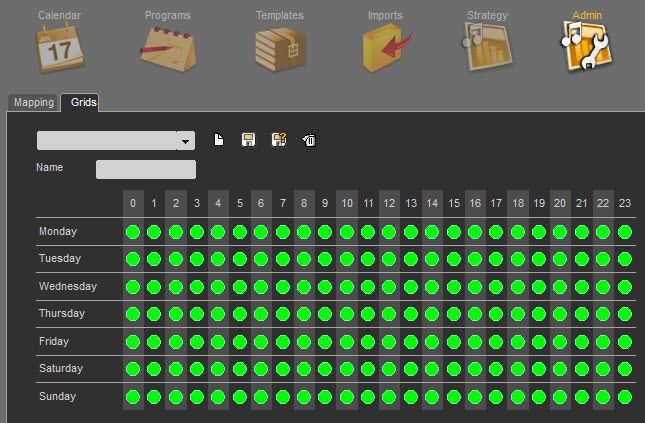Select the Grids tab
The height and width of the screenshot is (423, 645).
point(83,103)
